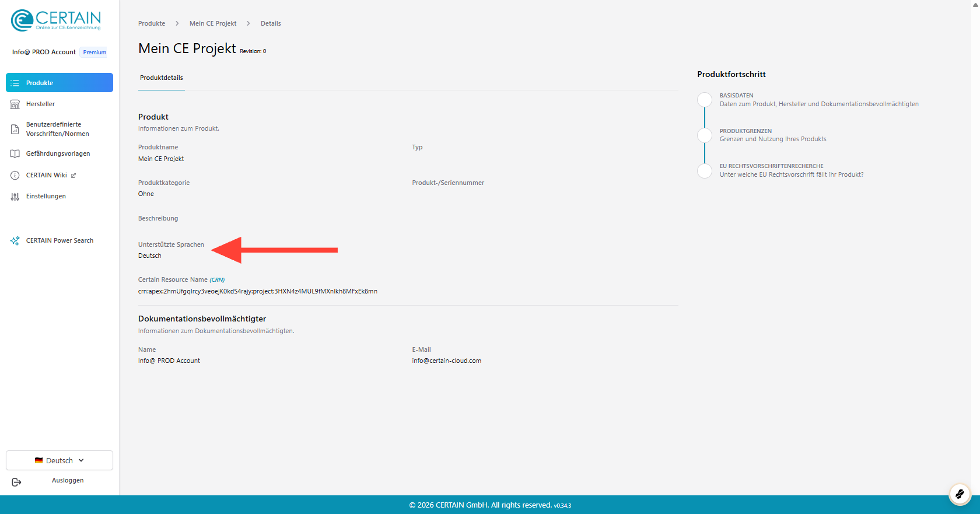Click the Beschreibung field label
Image resolution: width=980 pixels, height=514 pixels.
pyautogui.click(x=158, y=219)
